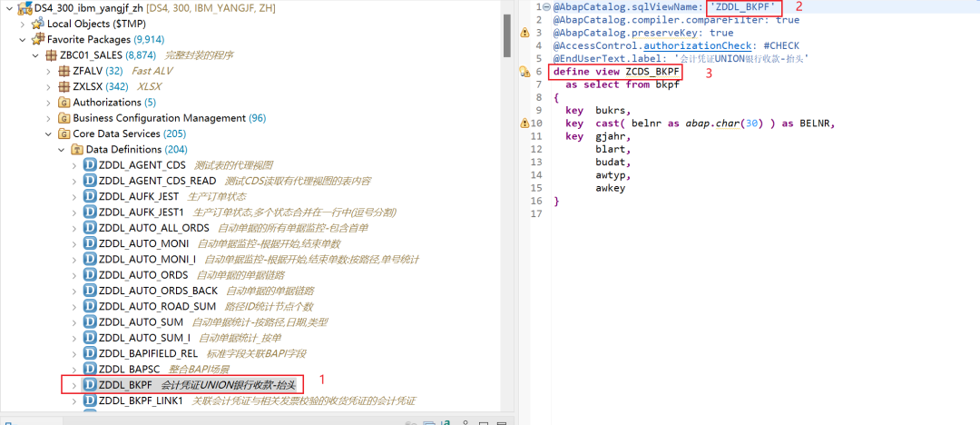This screenshot has width=980, height=425.
Task: Collapse the Core Data Services node
Action: coord(48,133)
